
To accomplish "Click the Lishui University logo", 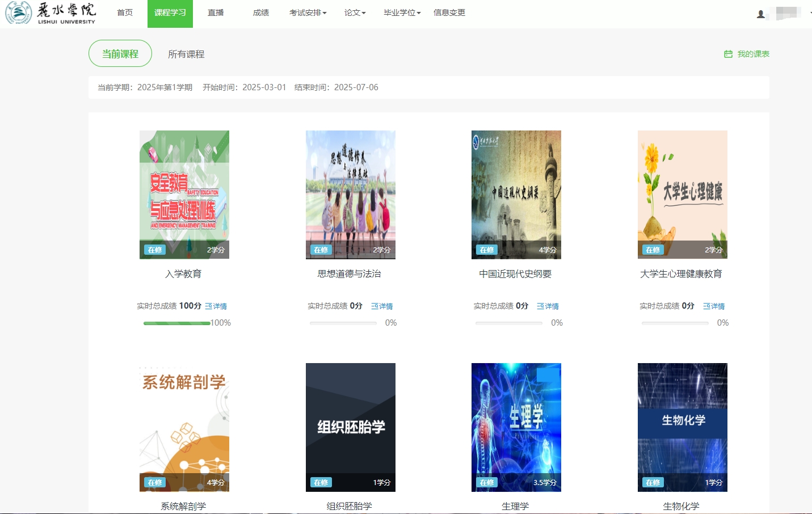I will click(x=50, y=13).
